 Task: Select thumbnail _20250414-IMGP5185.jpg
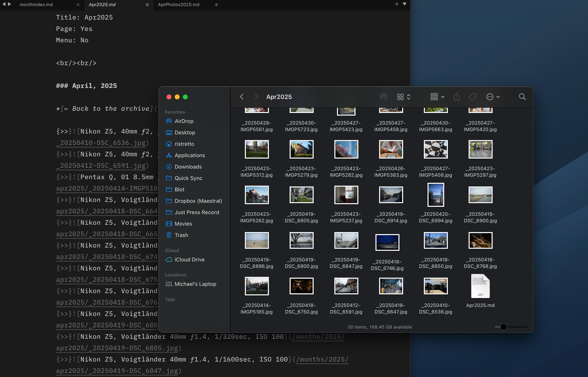tap(257, 286)
